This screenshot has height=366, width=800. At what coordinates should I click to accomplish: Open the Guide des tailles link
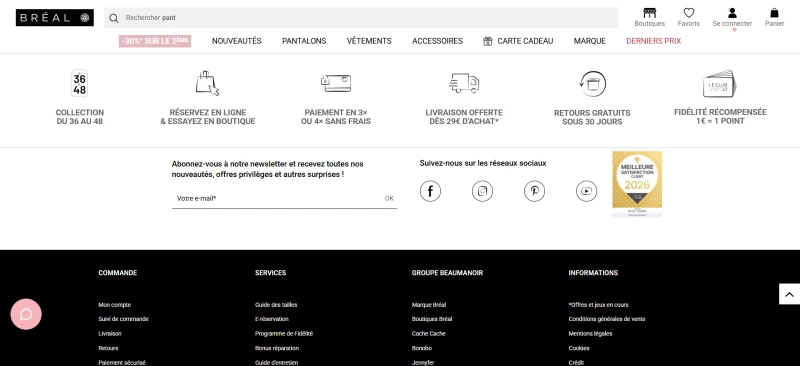coord(276,305)
